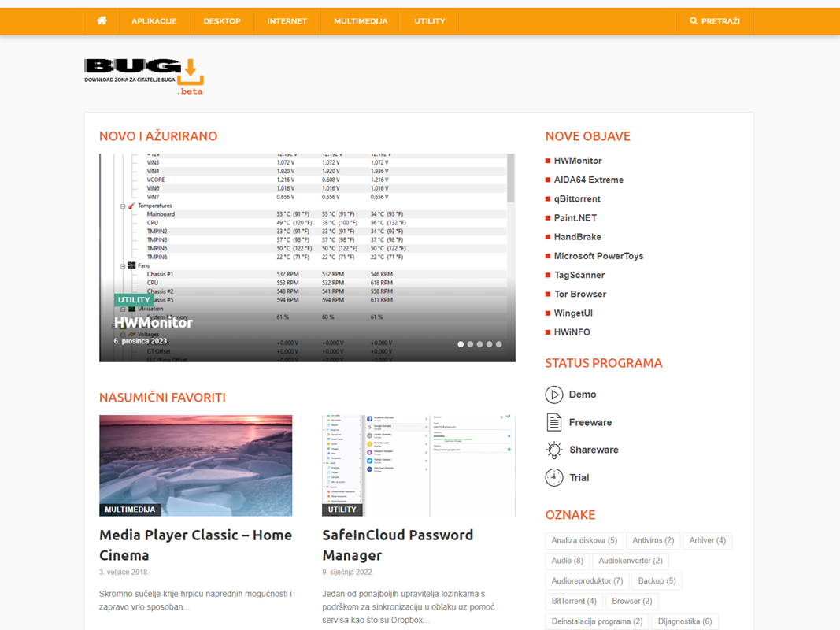Switch to the third carousel slide dot
The width and height of the screenshot is (840, 630).
pos(480,344)
